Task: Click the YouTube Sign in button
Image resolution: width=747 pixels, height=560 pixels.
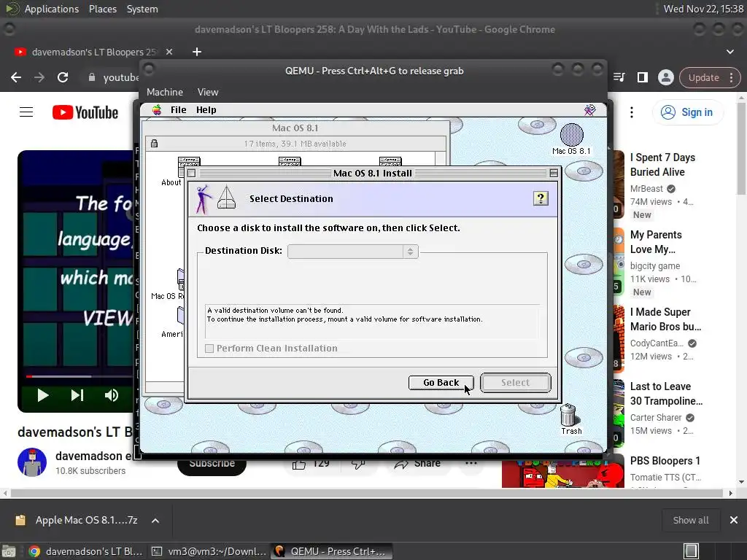Action: tap(687, 112)
